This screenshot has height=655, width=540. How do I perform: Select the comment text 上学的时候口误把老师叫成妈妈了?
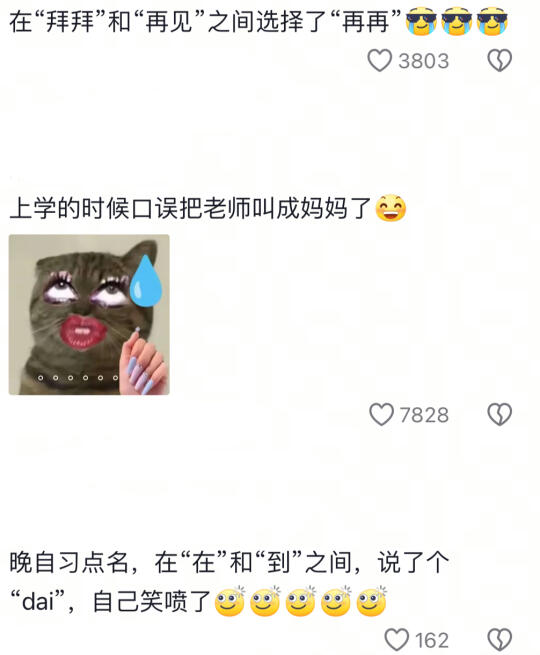coord(190,208)
